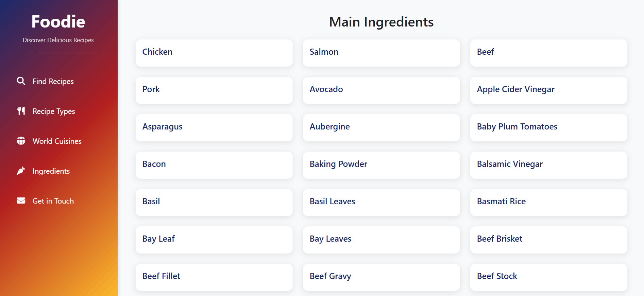Click the magnifying glass search icon

(x=21, y=81)
